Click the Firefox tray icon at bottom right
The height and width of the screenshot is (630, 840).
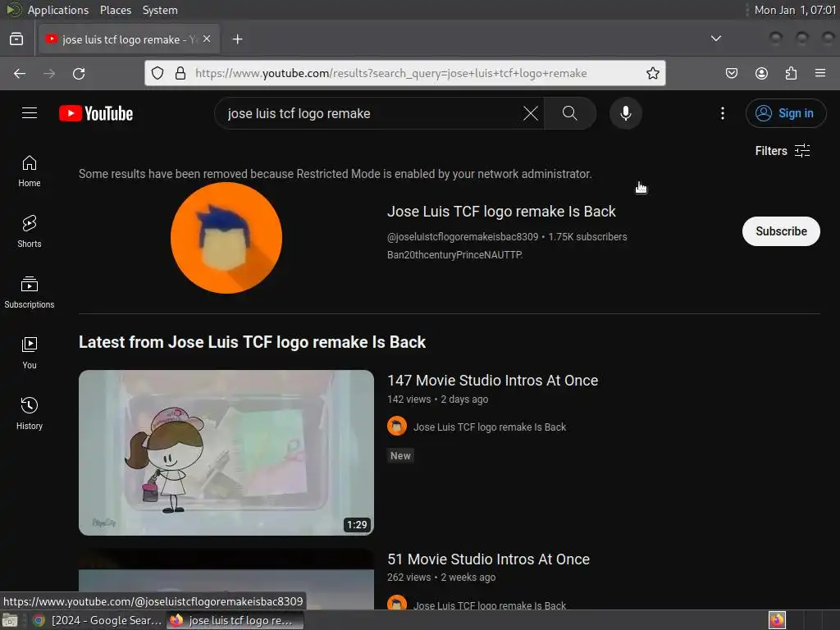coord(777,620)
